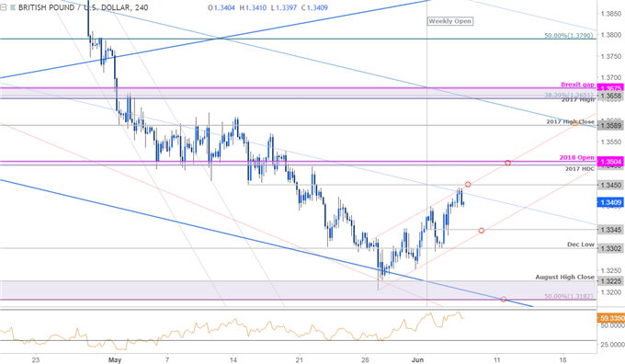The height and width of the screenshot is (364, 625).
Task: Click the 1.3550 price axis label
Action: pyautogui.click(x=611, y=142)
